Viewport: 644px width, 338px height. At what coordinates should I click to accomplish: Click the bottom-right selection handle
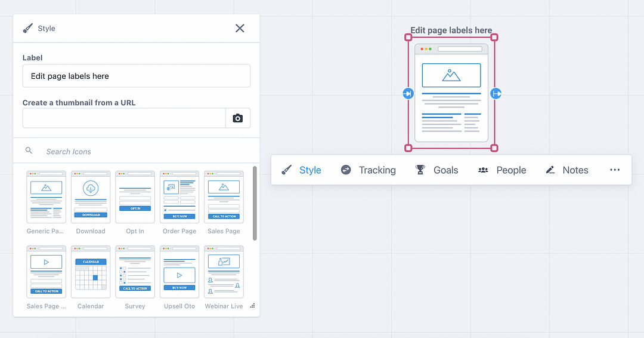coord(494,148)
